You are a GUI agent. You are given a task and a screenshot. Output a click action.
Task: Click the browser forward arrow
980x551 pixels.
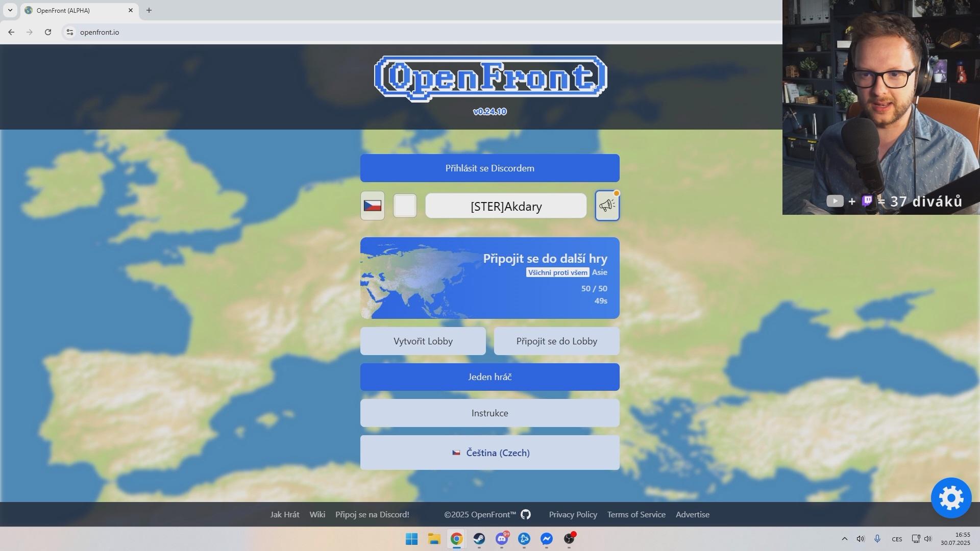(x=30, y=32)
